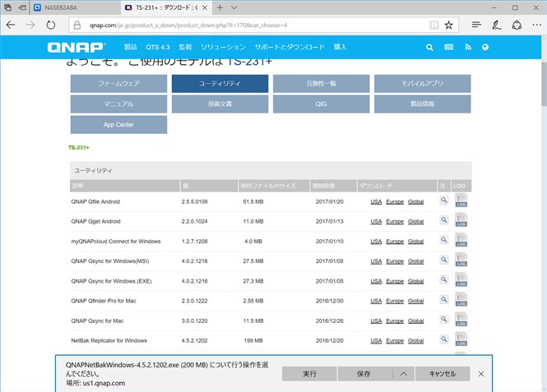Open note magnifier for Qsync Windows(MSI)

(443, 260)
